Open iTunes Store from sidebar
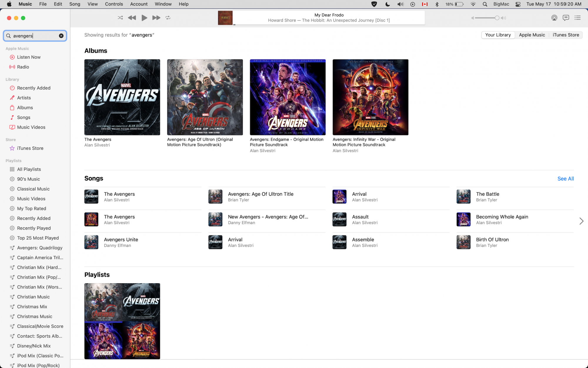The image size is (588, 368). point(30,148)
